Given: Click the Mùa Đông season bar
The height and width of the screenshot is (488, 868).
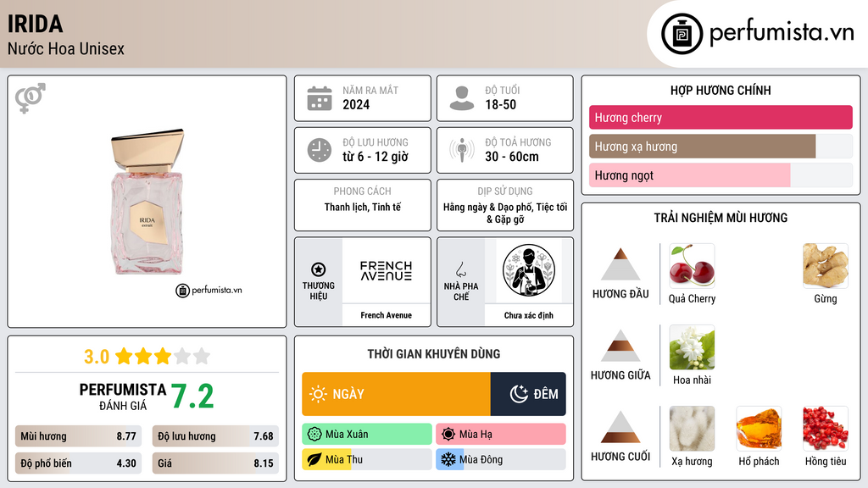Looking at the screenshot, I should coord(501,460).
